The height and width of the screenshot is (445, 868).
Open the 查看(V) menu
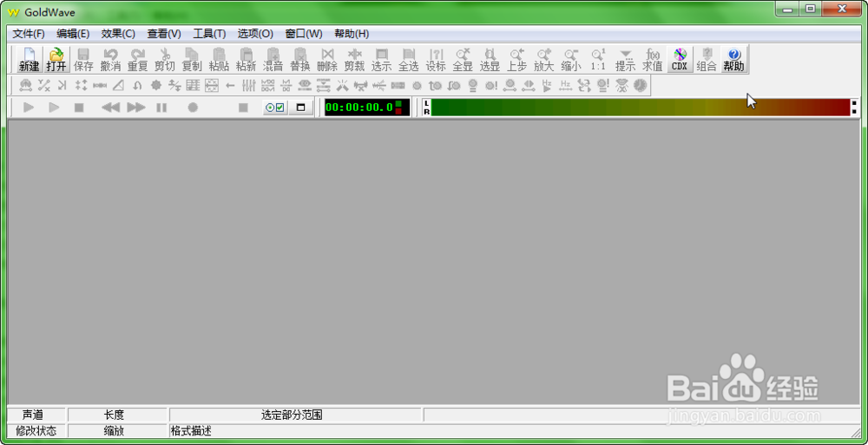(x=164, y=34)
